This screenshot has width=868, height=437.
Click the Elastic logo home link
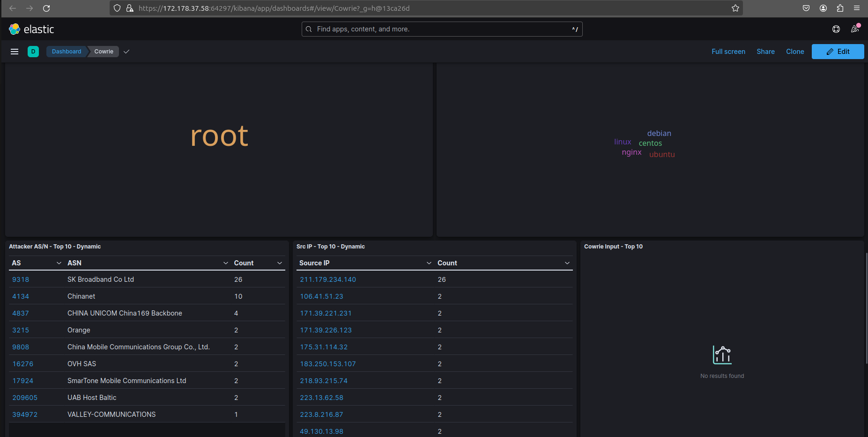click(x=31, y=29)
